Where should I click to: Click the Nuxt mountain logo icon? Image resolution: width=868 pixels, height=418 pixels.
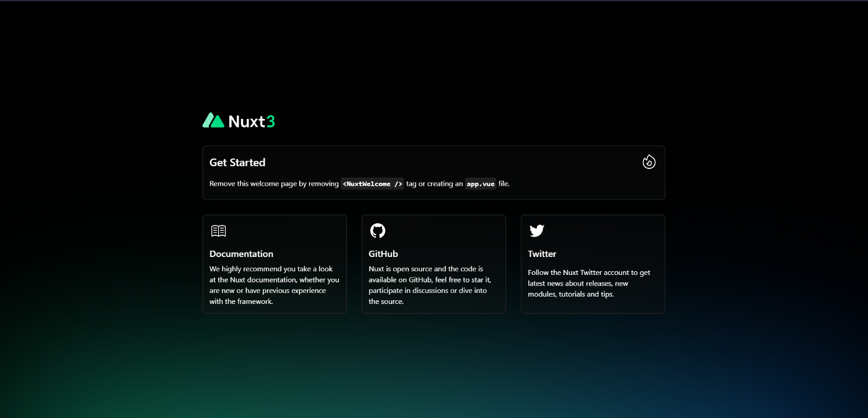pos(213,120)
